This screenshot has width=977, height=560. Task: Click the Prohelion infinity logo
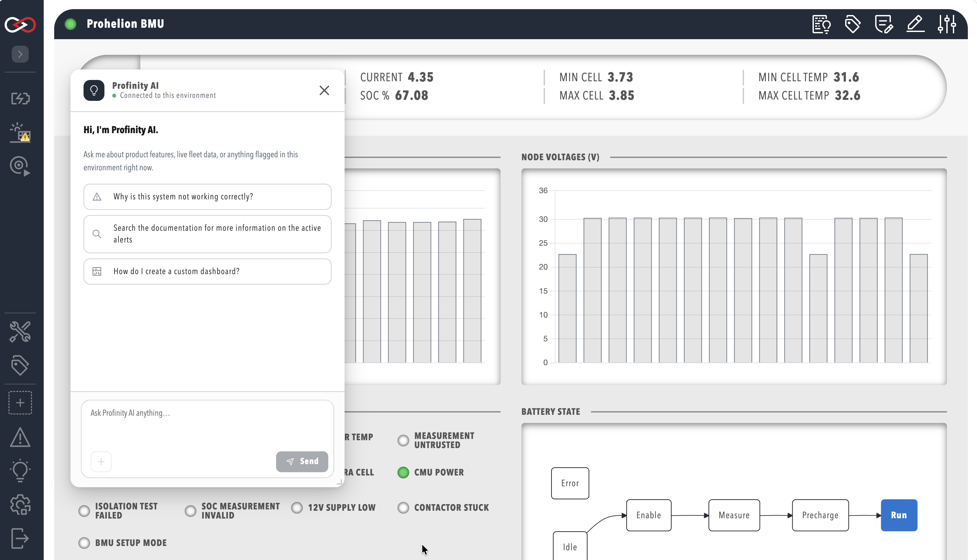click(x=20, y=24)
